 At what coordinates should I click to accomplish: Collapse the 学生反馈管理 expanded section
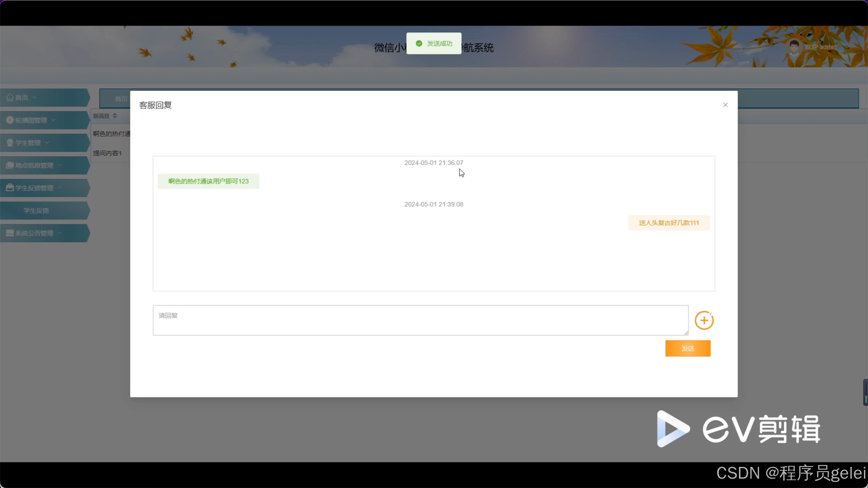tap(60, 188)
